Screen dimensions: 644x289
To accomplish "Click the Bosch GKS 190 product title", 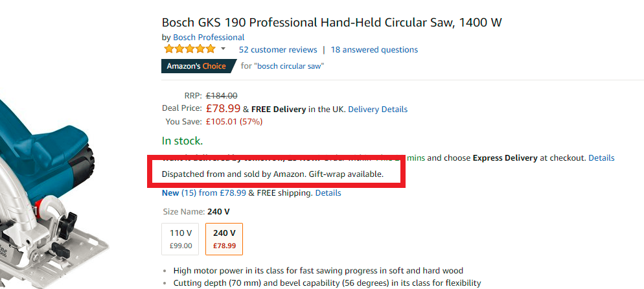I will pyautogui.click(x=332, y=23).
